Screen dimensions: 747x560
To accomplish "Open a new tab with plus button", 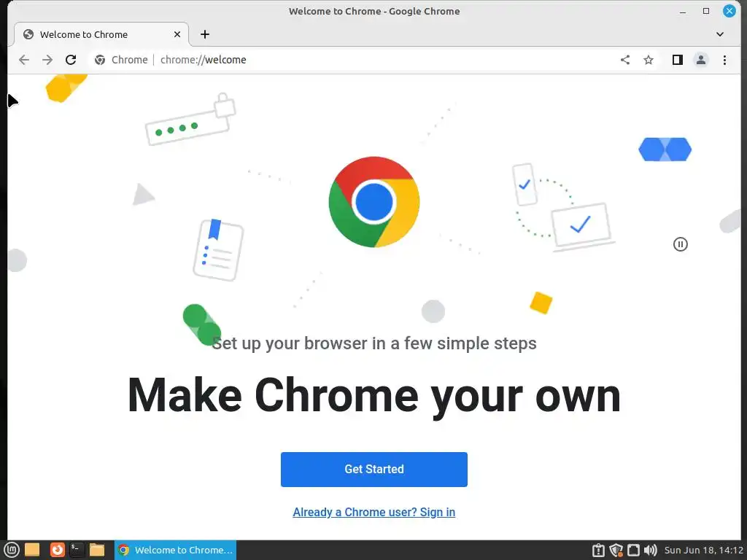I will click(x=205, y=34).
